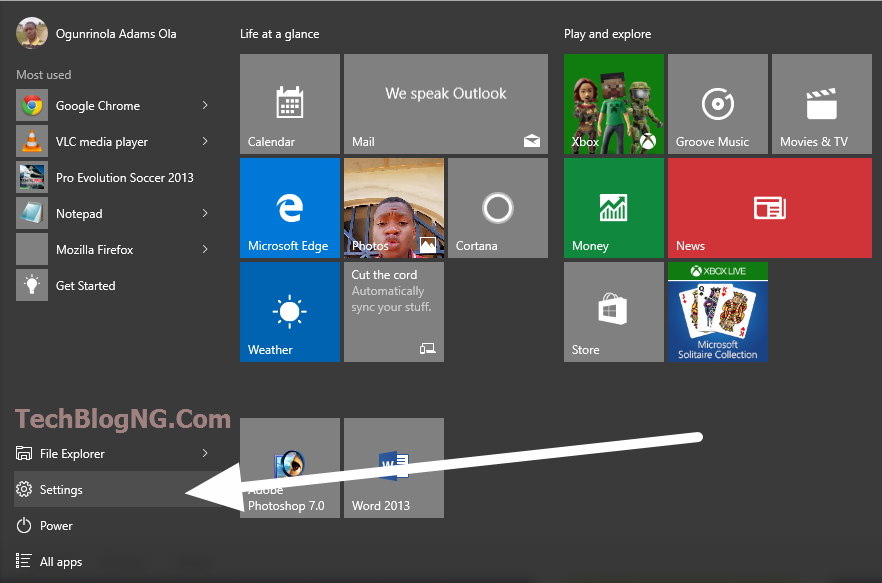Expand the Notepad jump list arrow

(205, 213)
